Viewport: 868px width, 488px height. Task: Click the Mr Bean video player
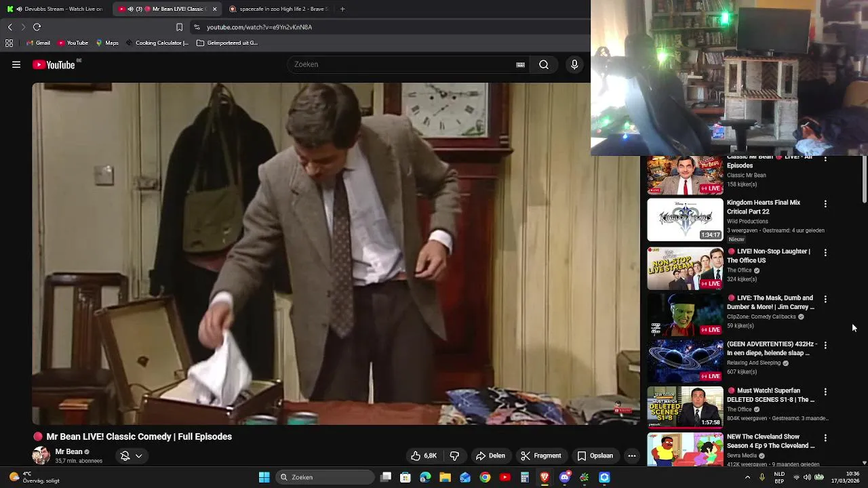tap(336, 253)
